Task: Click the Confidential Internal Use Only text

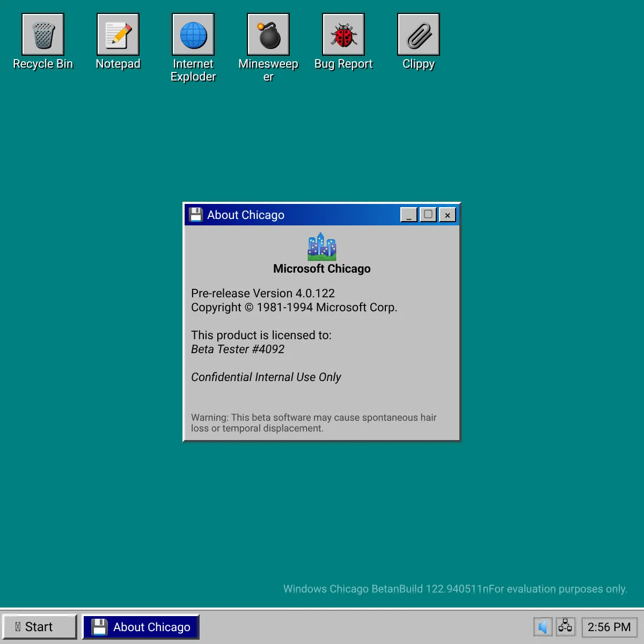Action: click(x=266, y=377)
